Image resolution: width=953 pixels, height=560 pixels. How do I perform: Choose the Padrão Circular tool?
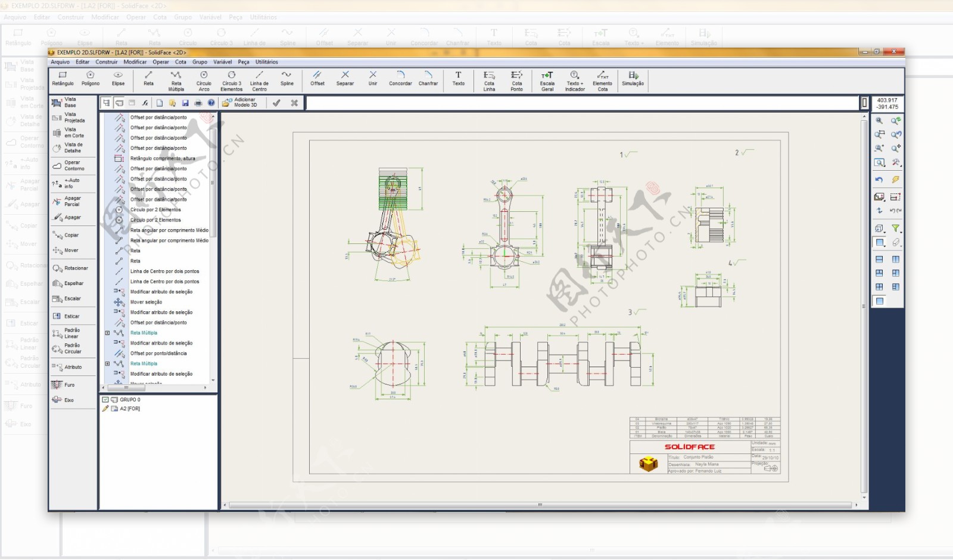67,348
